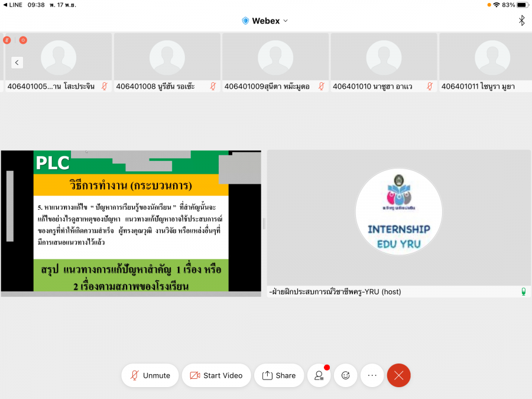Return to LINE app via status bar
Viewport: 532px width, 399px height.
click(12, 5)
